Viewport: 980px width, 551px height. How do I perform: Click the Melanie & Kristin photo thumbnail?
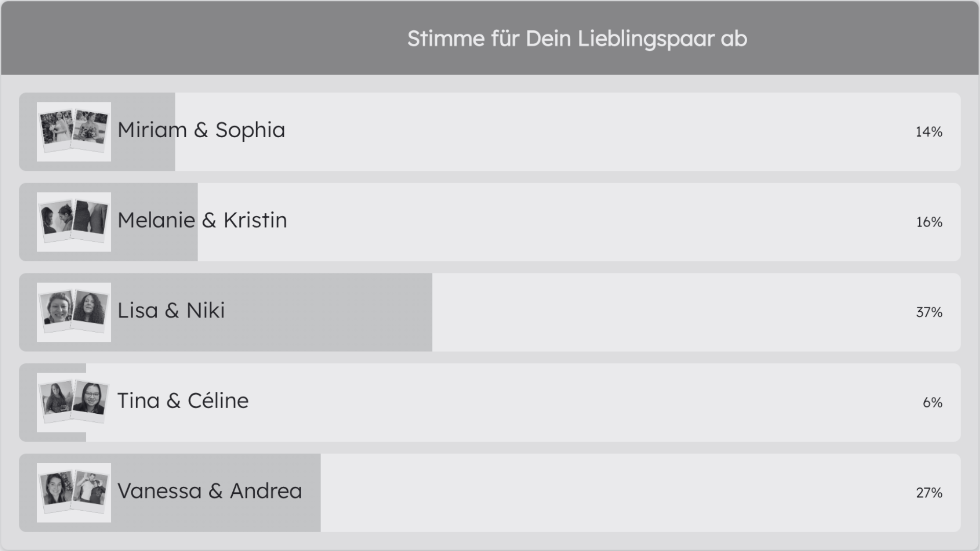74,222
